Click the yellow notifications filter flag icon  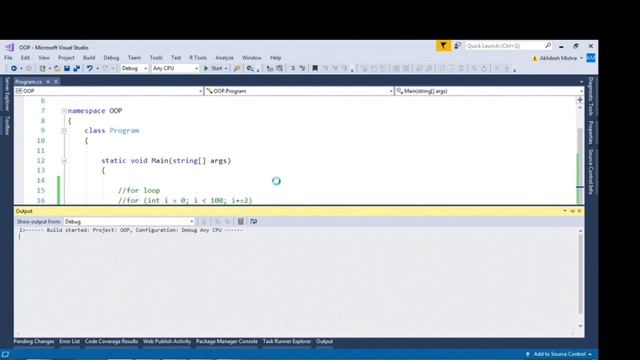pyautogui.click(x=443, y=46)
